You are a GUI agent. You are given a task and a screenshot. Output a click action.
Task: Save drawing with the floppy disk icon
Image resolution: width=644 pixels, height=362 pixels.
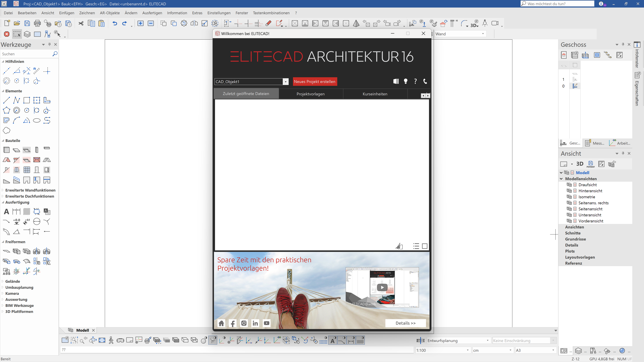pos(27,23)
